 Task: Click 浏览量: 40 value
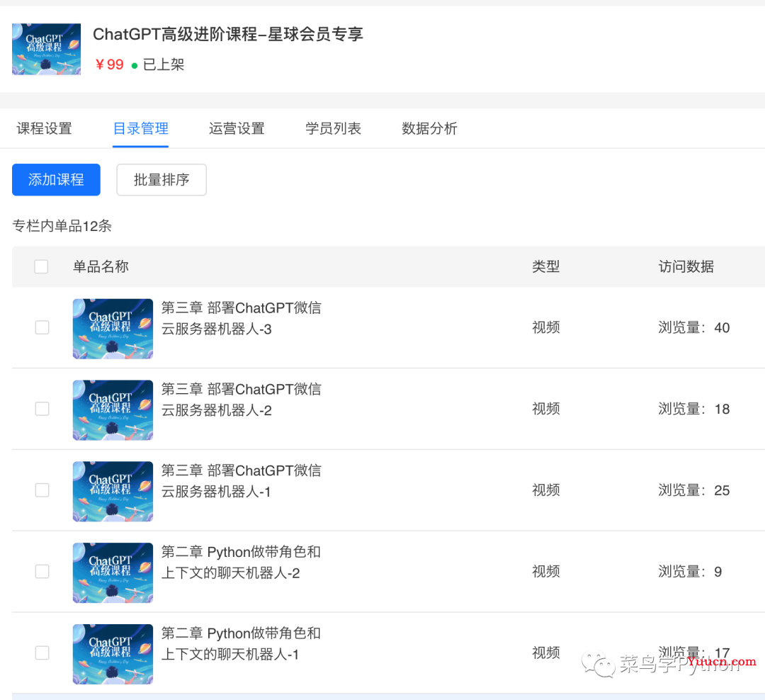pyautogui.click(x=693, y=327)
